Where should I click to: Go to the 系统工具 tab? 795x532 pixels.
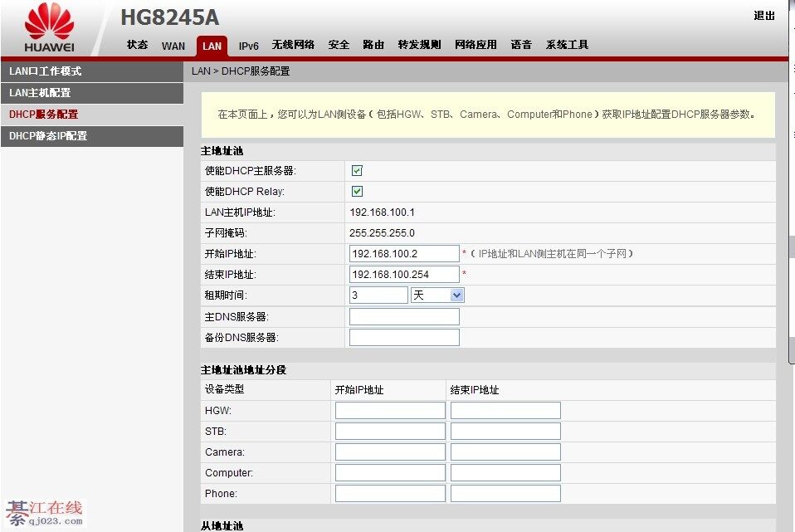point(567,45)
